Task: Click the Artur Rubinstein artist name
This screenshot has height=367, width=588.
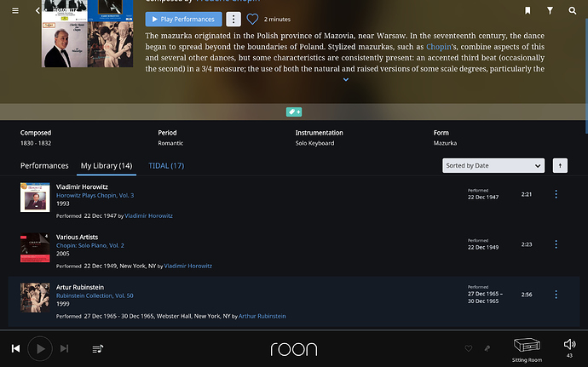Action: coord(80,287)
